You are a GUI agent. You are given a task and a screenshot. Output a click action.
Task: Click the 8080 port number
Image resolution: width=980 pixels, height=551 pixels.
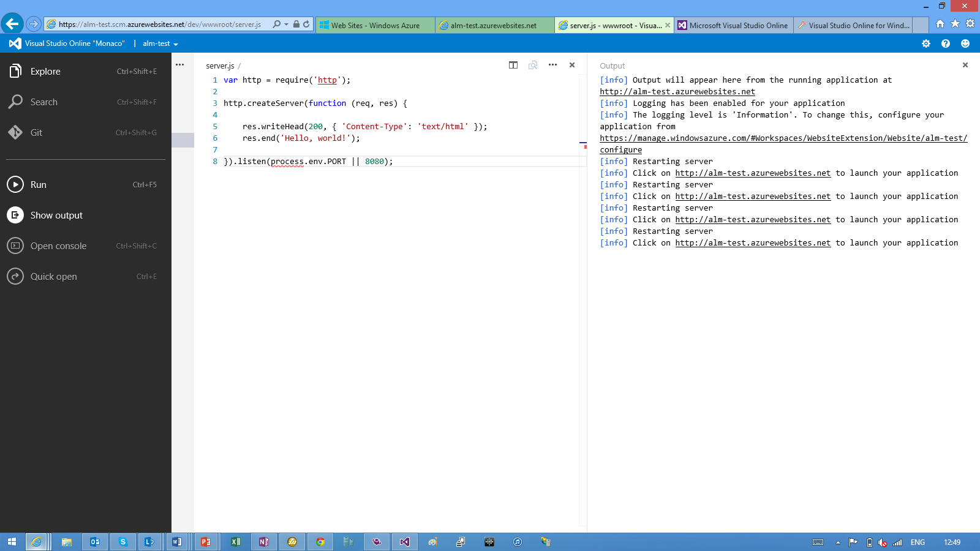(x=374, y=162)
